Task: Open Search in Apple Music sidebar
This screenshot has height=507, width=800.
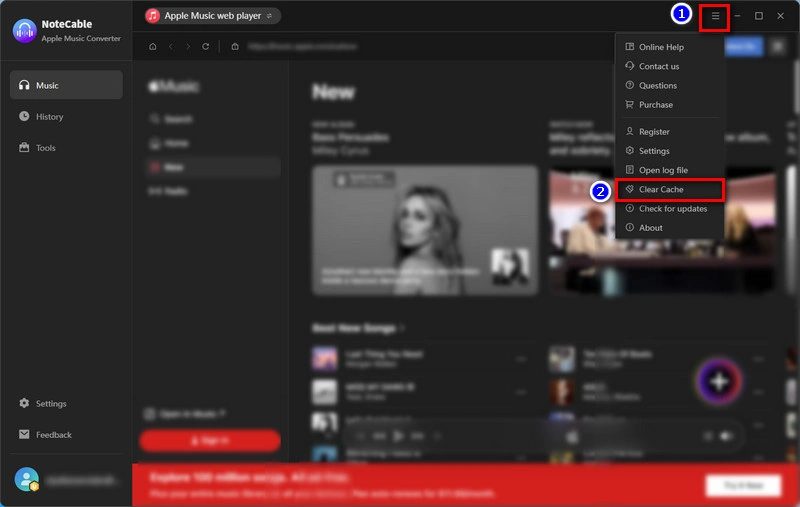Action: click(214, 119)
